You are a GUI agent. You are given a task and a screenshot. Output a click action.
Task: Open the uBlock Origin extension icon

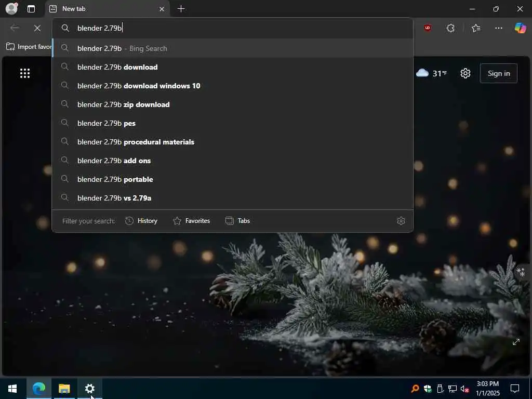coord(428,28)
